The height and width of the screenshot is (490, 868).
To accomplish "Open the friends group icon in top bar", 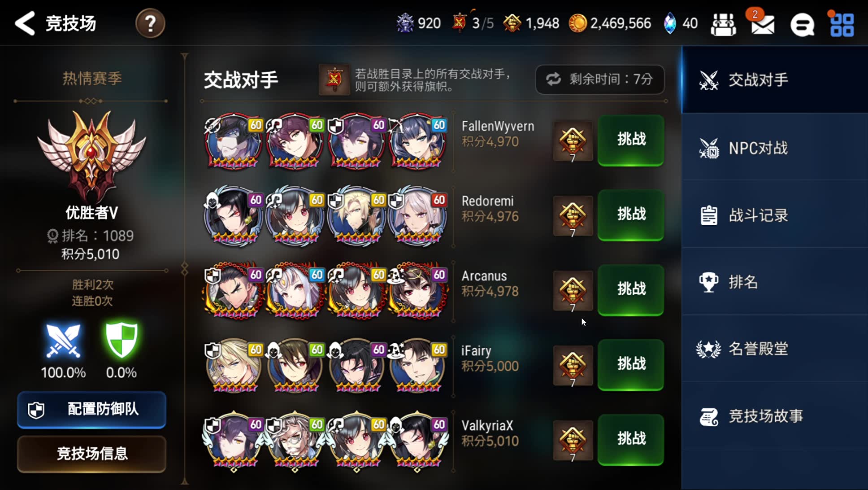I will pyautogui.click(x=723, y=24).
